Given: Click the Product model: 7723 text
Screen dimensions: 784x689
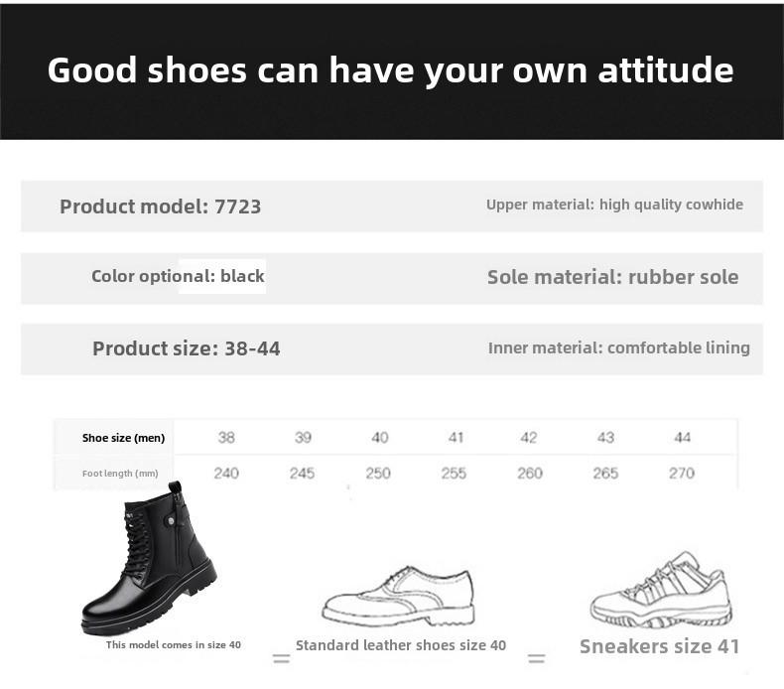Looking at the screenshot, I should [161, 207].
